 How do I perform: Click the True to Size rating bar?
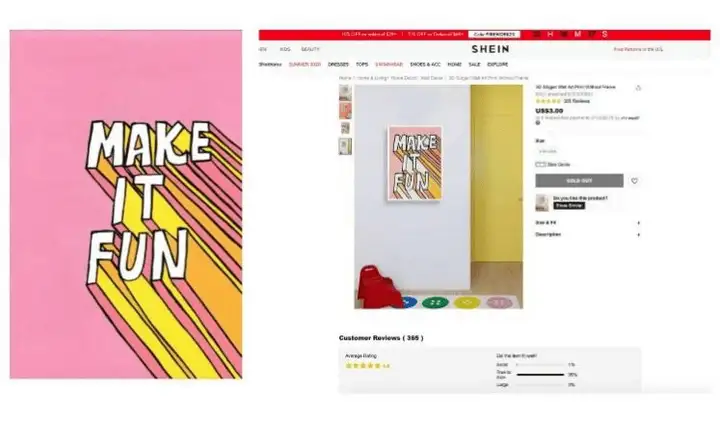click(x=540, y=375)
